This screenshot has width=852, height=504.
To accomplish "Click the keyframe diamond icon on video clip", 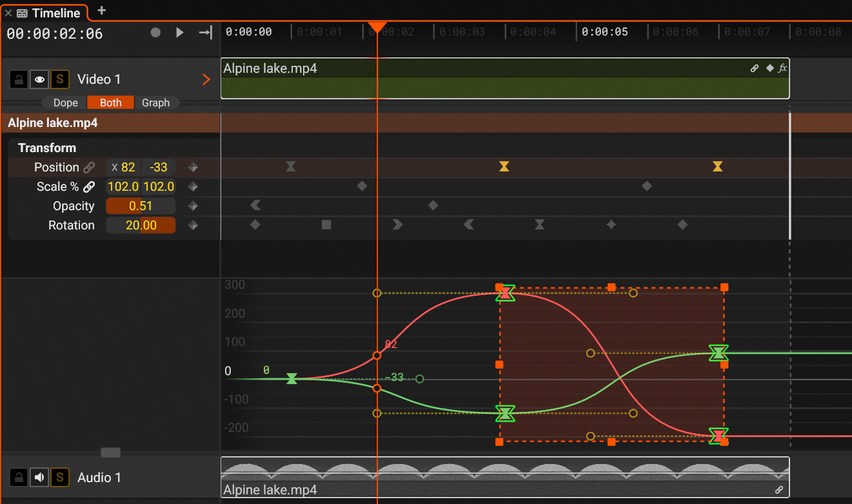I will [769, 68].
